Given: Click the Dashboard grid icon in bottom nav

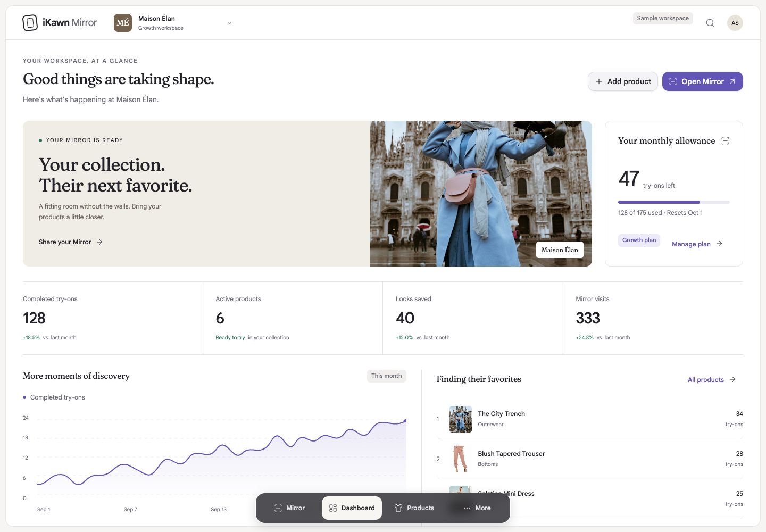Looking at the screenshot, I should tap(333, 508).
